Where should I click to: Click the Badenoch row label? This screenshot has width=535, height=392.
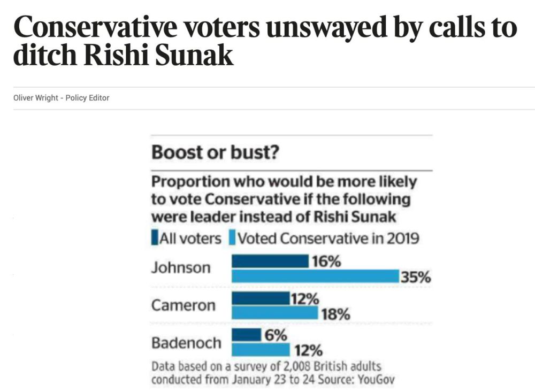[186, 343]
